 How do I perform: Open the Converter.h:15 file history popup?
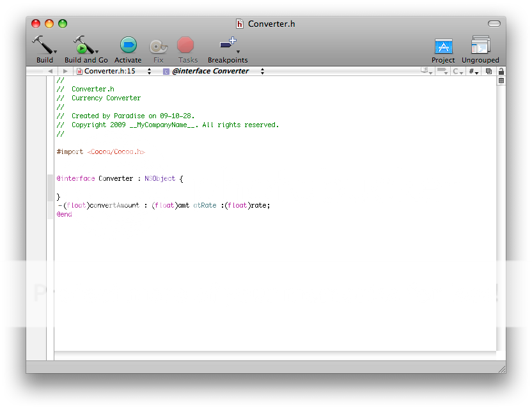pyautogui.click(x=114, y=71)
